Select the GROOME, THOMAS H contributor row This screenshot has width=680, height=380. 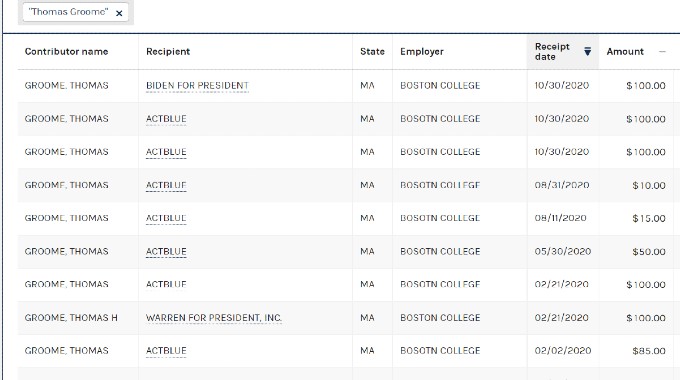click(x=345, y=318)
